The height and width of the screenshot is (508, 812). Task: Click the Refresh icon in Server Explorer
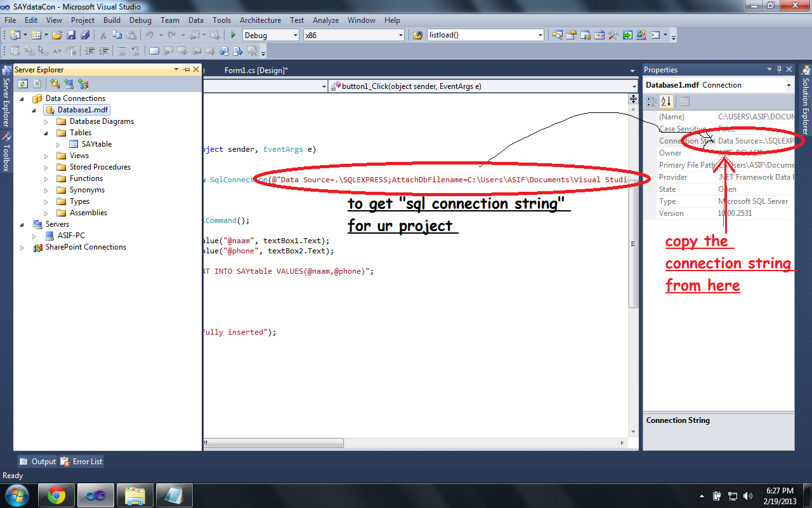click(x=23, y=83)
